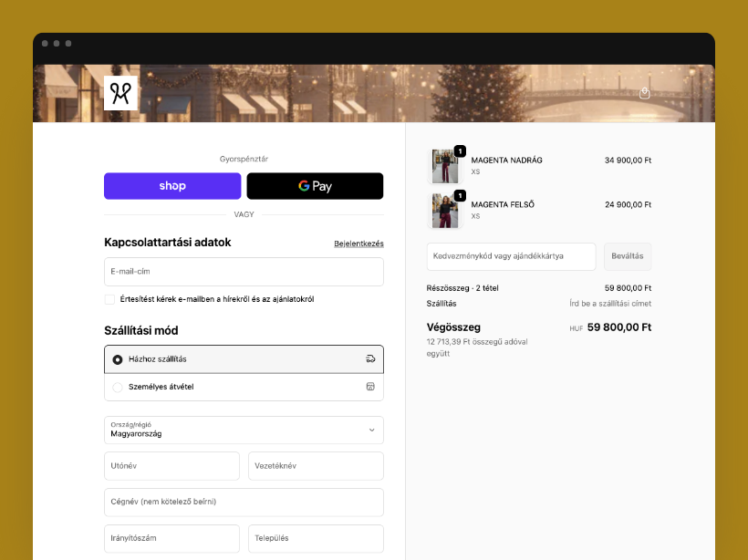
Task: Open the MAGENTA NADRÁG product thumbnail
Action: click(x=444, y=165)
